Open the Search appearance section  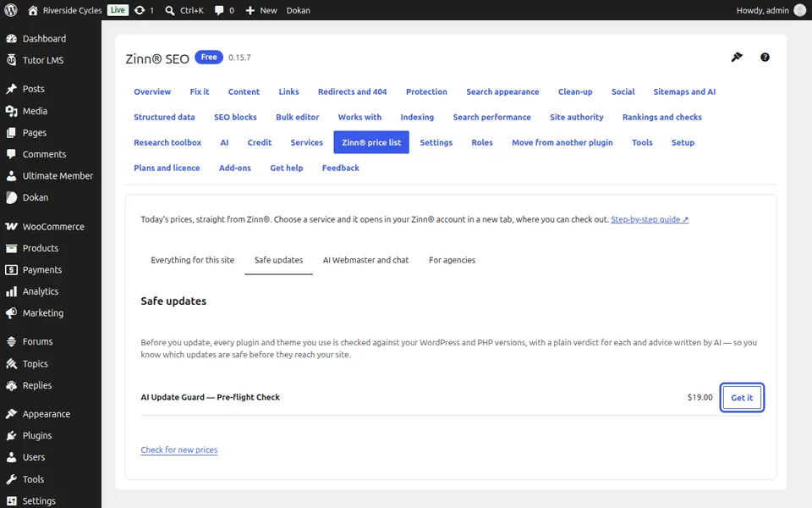click(502, 91)
